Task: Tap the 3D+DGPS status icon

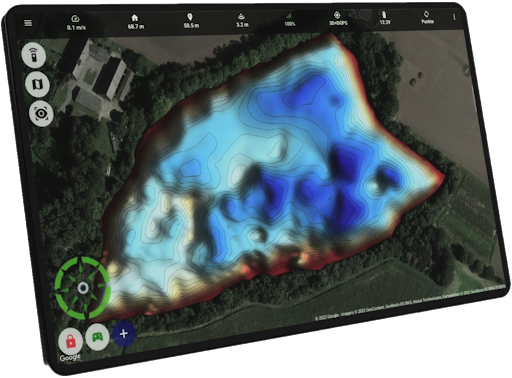Action: coord(338,18)
